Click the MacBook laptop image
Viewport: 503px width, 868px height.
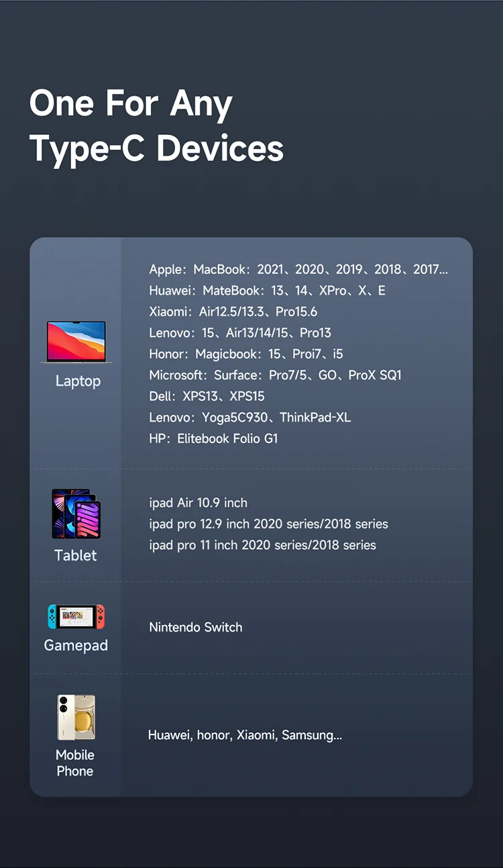point(76,342)
